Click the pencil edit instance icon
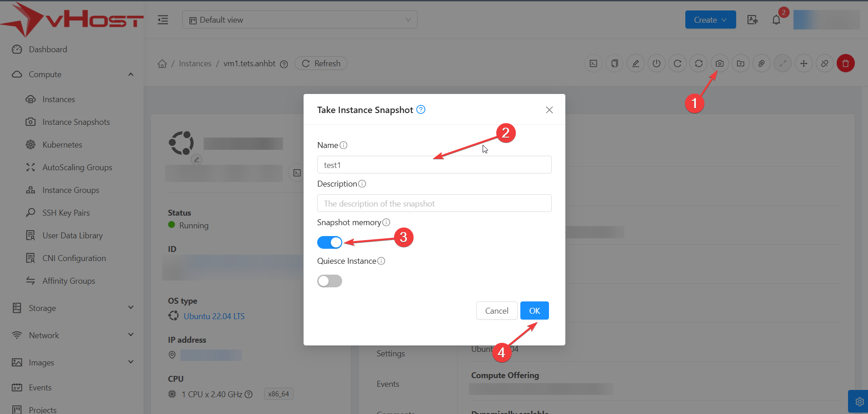The image size is (868, 414). tap(635, 64)
